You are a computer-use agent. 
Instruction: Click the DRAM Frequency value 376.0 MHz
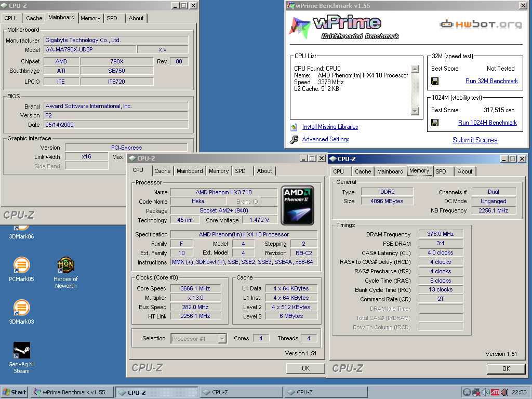point(441,234)
